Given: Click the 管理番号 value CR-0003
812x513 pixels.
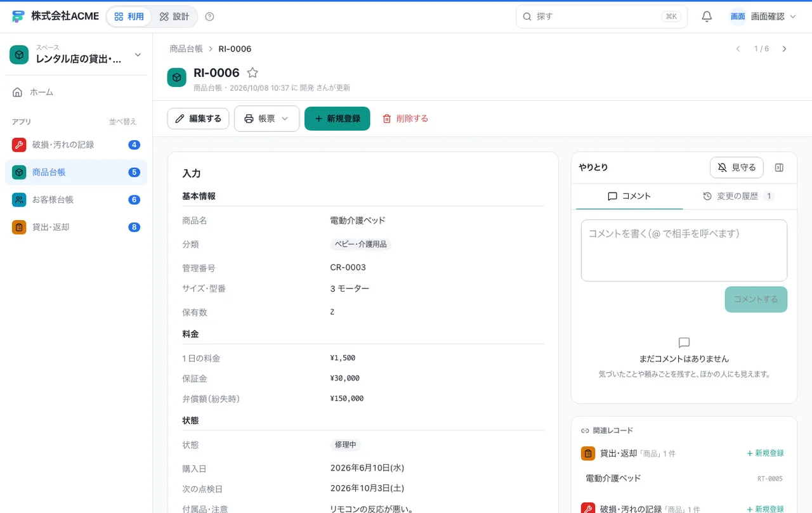Looking at the screenshot, I should pos(348,268).
